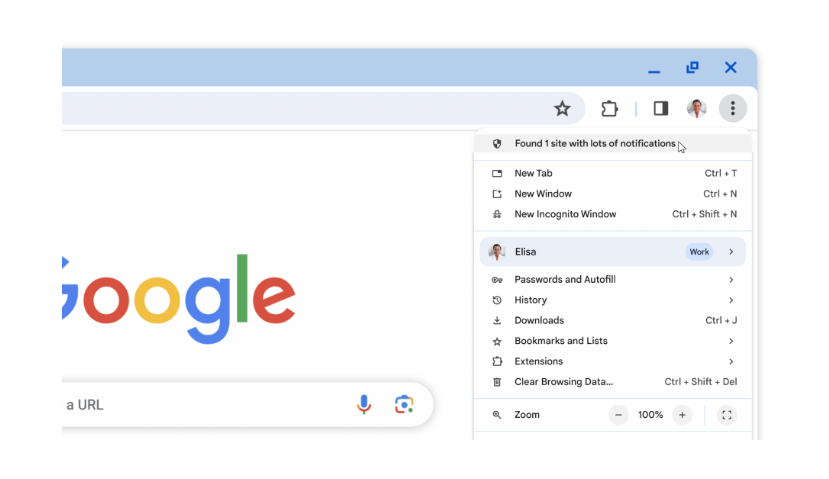The image size is (829, 479).
Task: Open Google Lens image search icon
Action: (404, 404)
